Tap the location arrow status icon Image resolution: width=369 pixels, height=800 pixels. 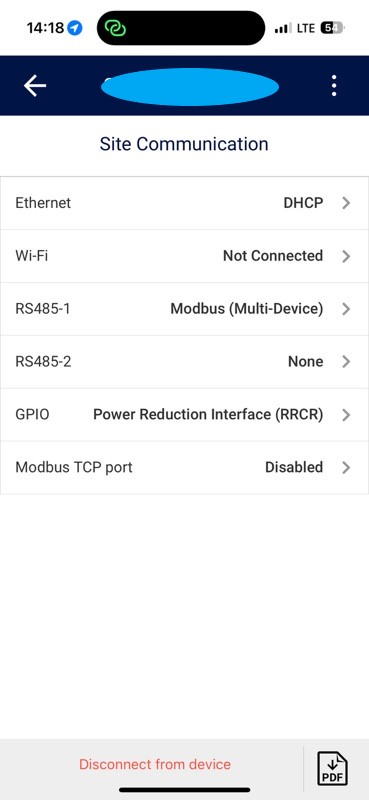pos(75,28)
